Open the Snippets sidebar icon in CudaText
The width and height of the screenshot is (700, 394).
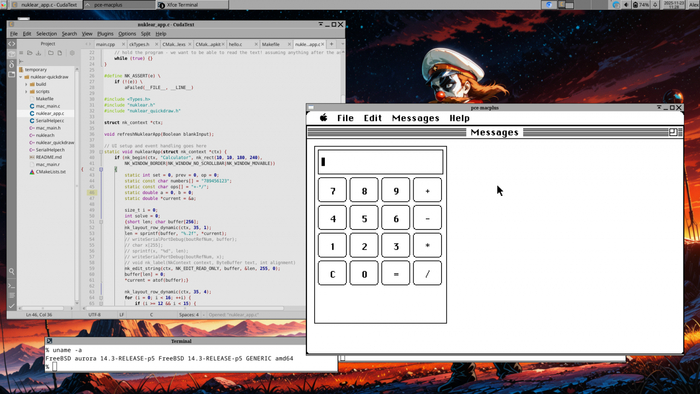point(12,65)
